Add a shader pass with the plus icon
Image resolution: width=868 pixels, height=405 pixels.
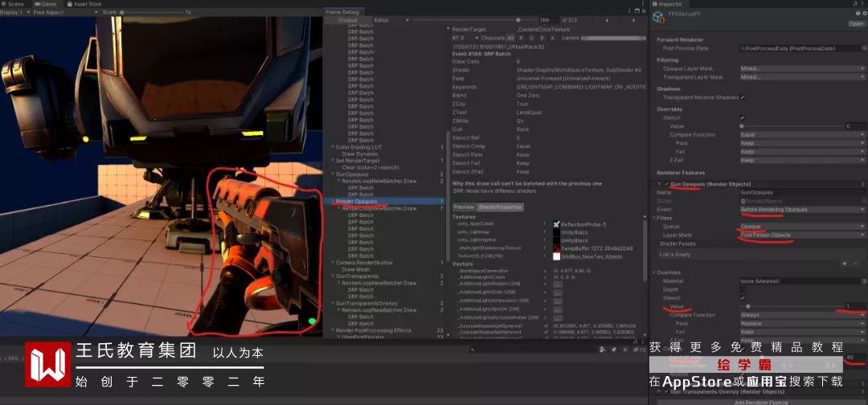point(845,264)
